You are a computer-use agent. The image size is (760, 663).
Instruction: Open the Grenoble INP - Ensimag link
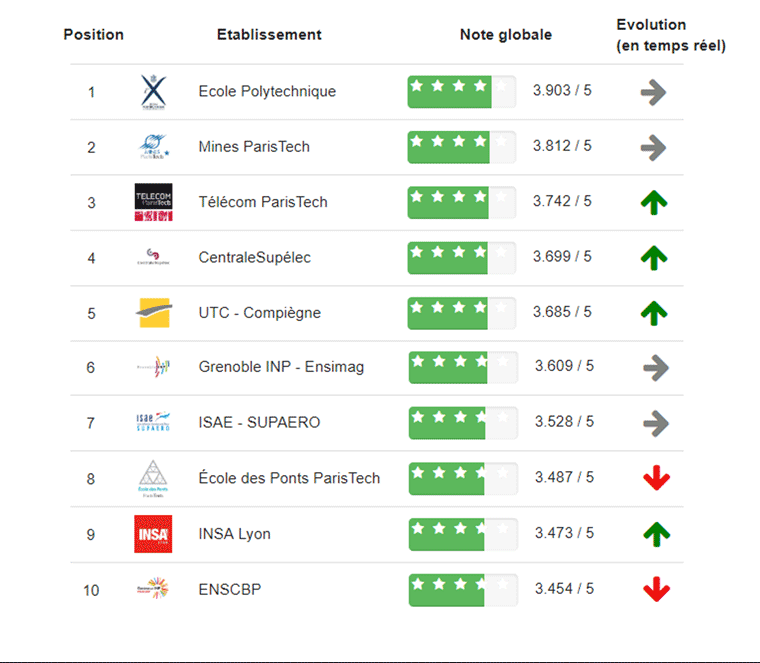pyautogui.click(x=281, y=367)
